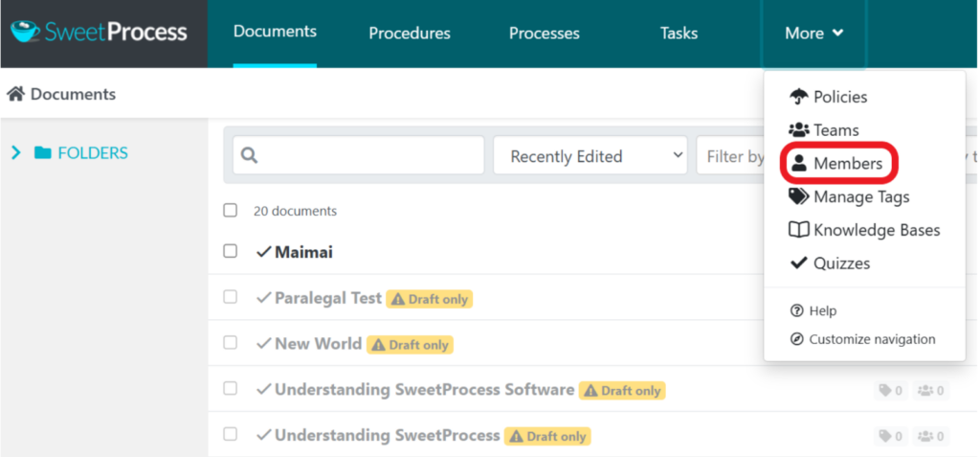Check the Paralegal Test checkbox
This screenshot has width=980, height=457.
[230, 297]
